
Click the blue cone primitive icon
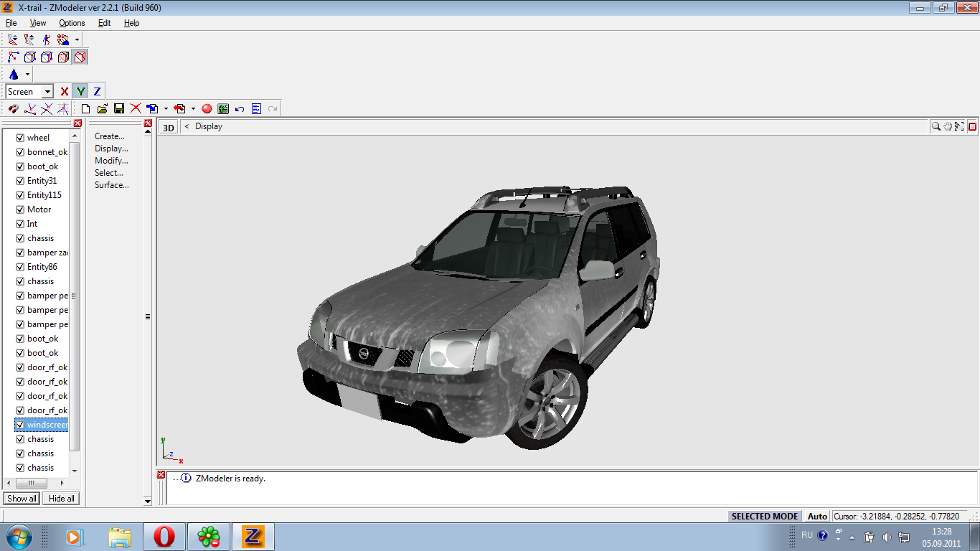[x=14, y=74]
